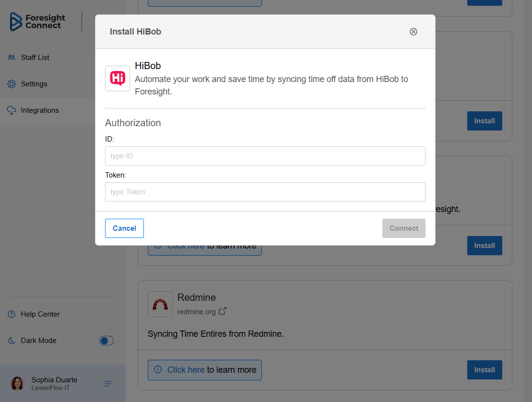Click the 'HiBob' name heading in the dialog

coord(148,65)
